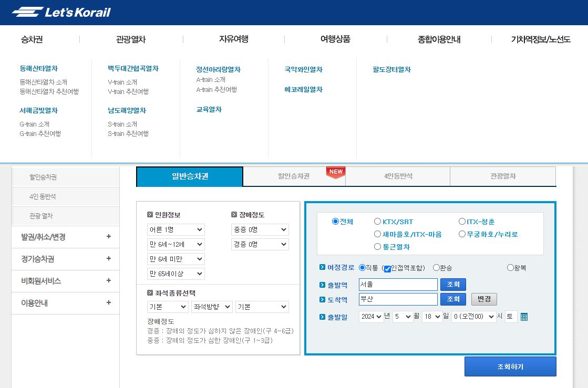
Task: Click the plus icon beside 발권/취소/변경
Action: 108,236
